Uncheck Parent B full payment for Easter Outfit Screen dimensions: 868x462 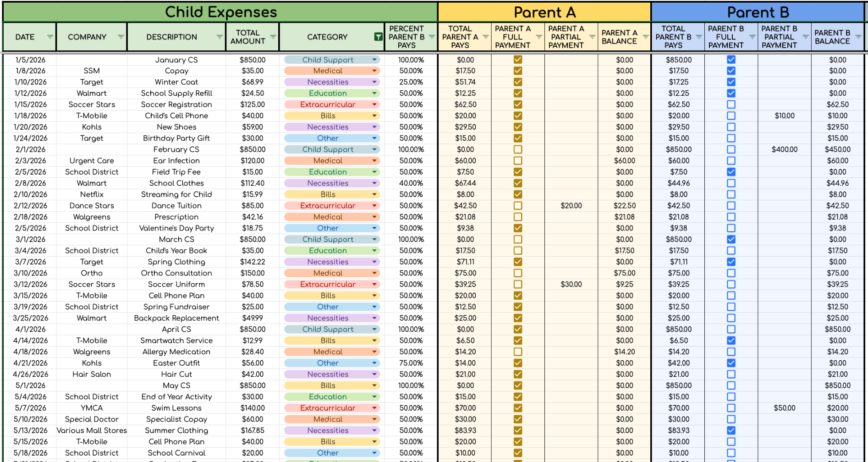pyautogui.click(x=731, y=363)
